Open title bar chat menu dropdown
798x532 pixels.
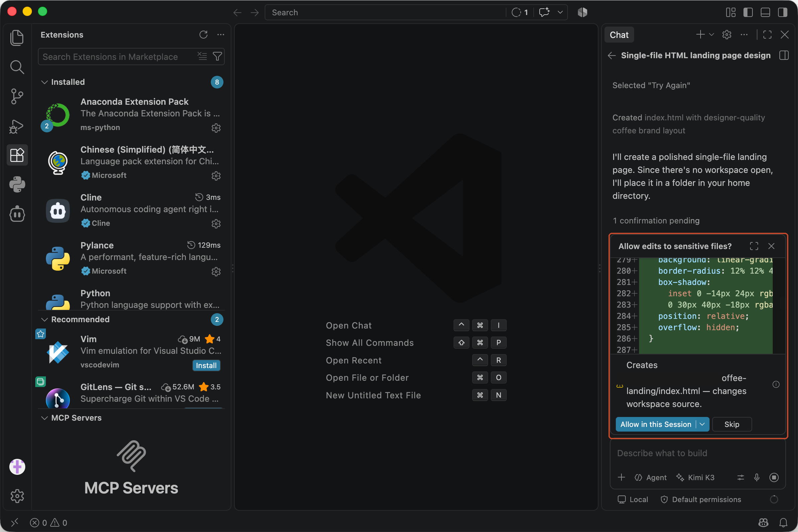pyautogui.click(x=560, y=13)
